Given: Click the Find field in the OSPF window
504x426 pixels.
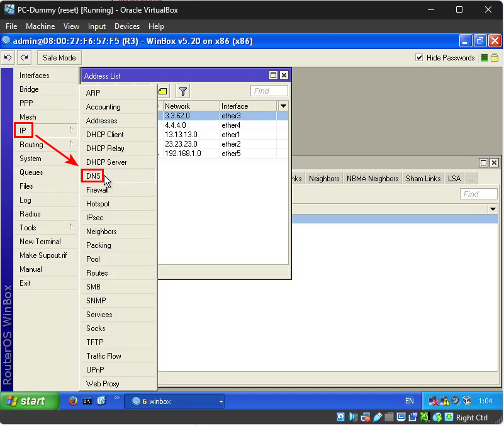Looking at the screenshot, I should pyautogui.click(x=479, y=194).
